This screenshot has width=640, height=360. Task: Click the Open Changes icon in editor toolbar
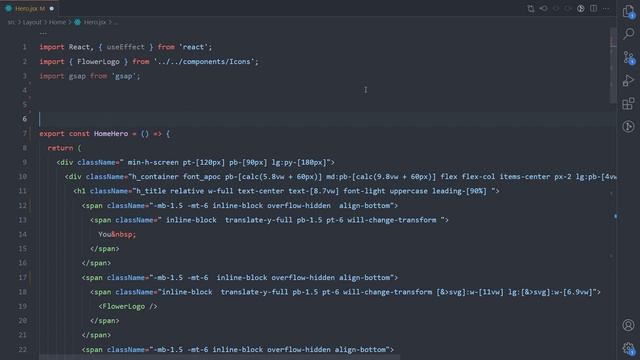pyautogui.click(x=531, y=9)
